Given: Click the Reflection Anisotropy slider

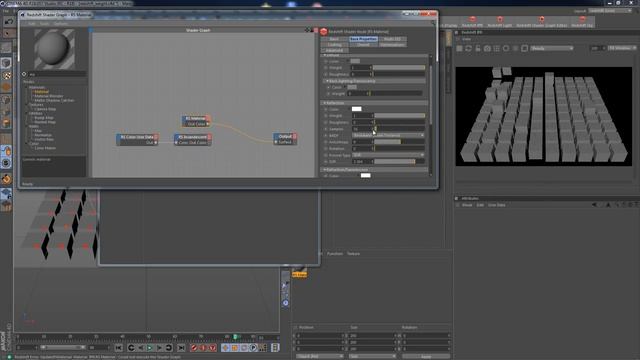Looking at the screenshot, I should coord(399,142).
